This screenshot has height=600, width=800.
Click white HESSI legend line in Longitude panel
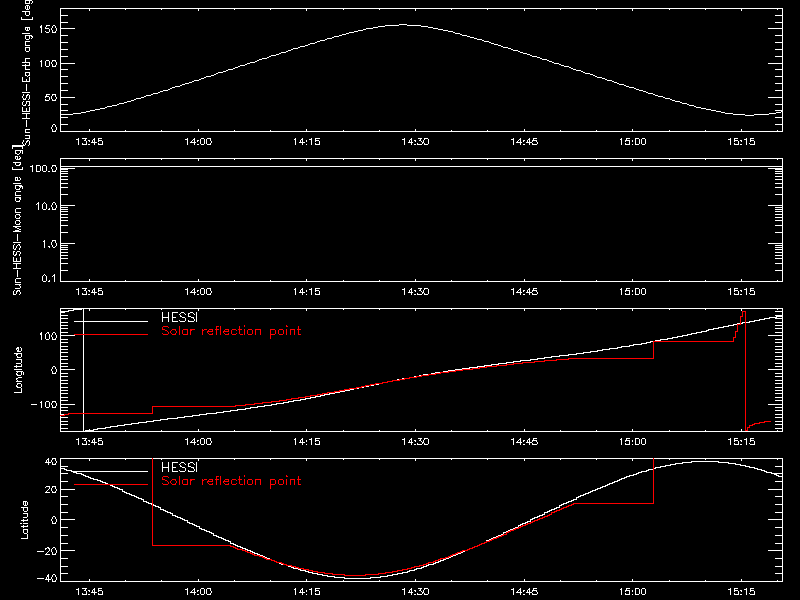[111, 321]
